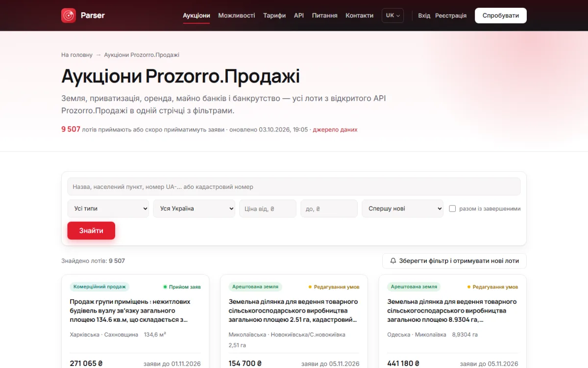The width and height of the screenshot is (588, 368).
Task: Click the 'Харківська · Сахновщина' location text
Action: point(104,335)
